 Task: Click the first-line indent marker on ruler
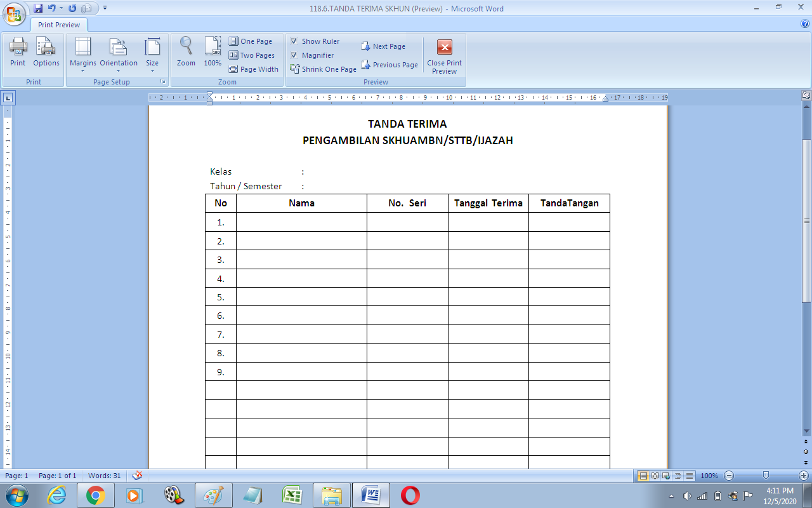(210, 95)
